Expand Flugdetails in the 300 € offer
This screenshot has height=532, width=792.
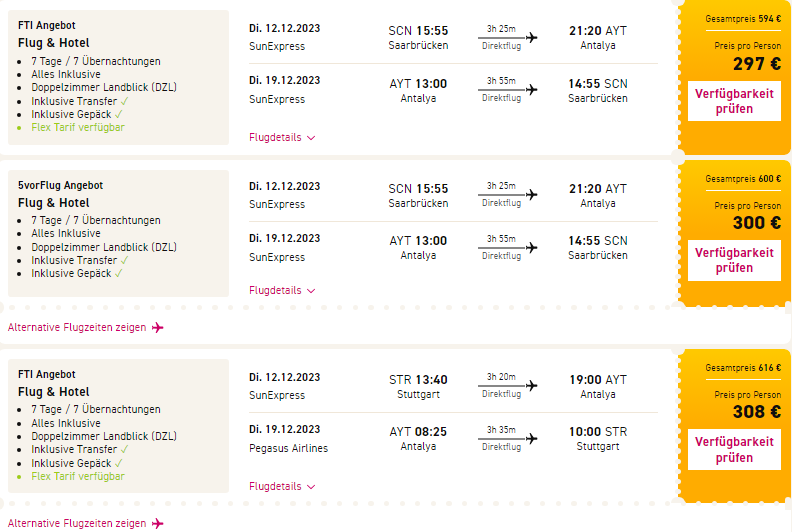point(282,290)
